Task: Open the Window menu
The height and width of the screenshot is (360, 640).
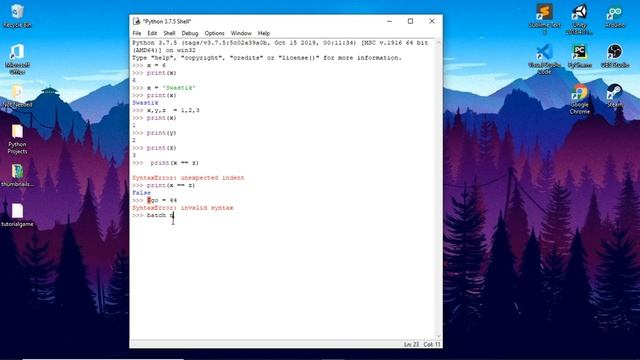Action: click(x=241, y=33)
